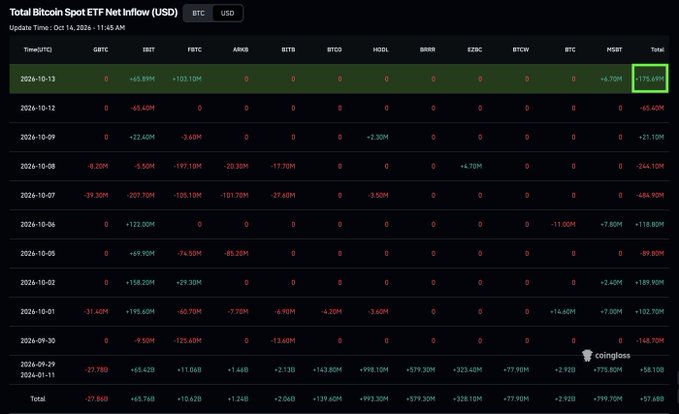Screen dimensions: 679x414
Task: Click the +189.90M total for 2026-10-02
Action: (x=650, y=282)
